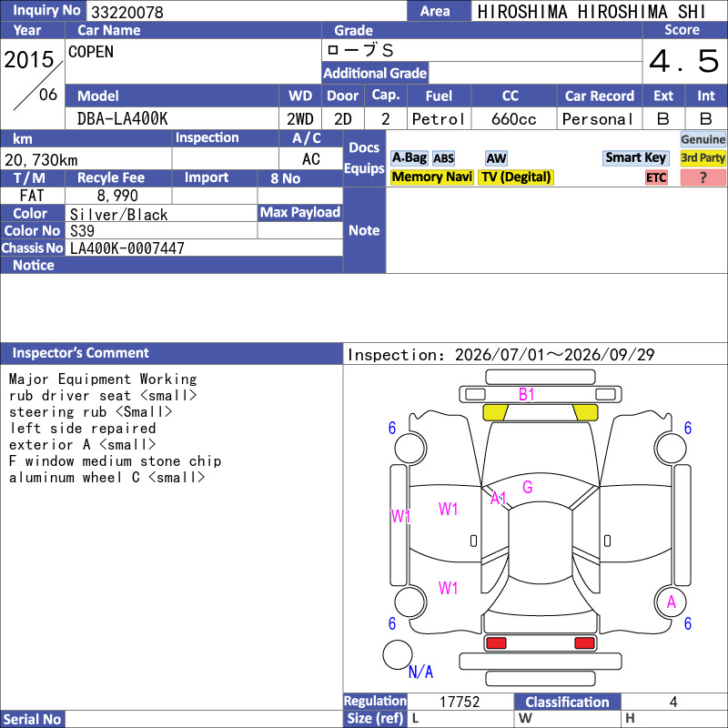728x728 pixels.
Task: Click the inquiry number 33220078 field
Action: coord(247,11)
